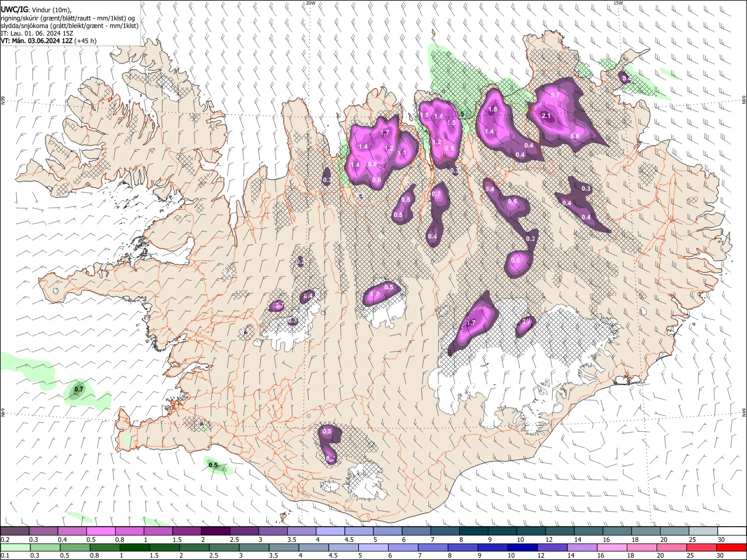Select the '1.1' snowfall value on the map

[x=402, y=153]
